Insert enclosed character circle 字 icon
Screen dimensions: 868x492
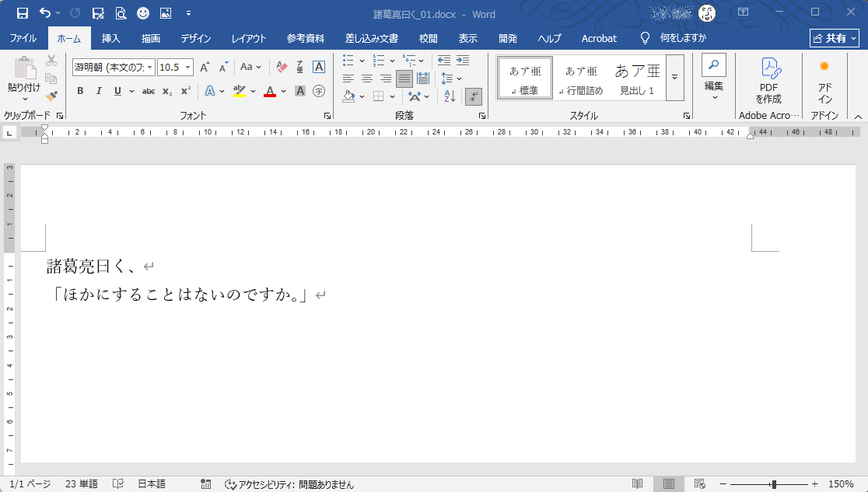(x=319, y=91)
